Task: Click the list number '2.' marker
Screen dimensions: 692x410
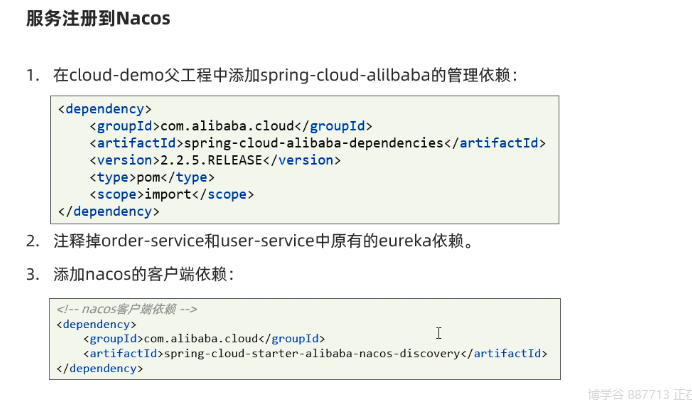Action: [x=33, y=241]
